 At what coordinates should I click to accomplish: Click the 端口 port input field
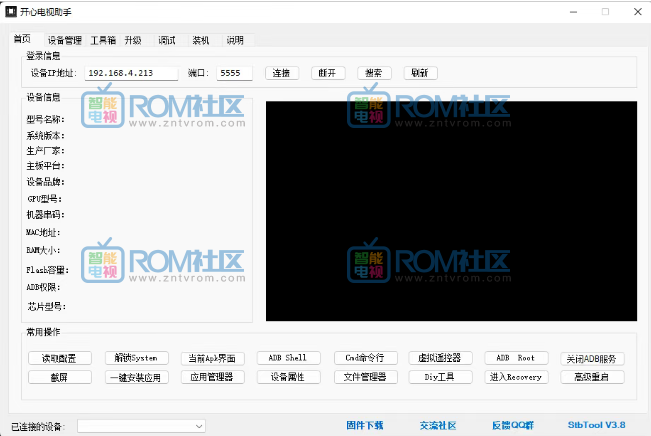tap(234, 73)
